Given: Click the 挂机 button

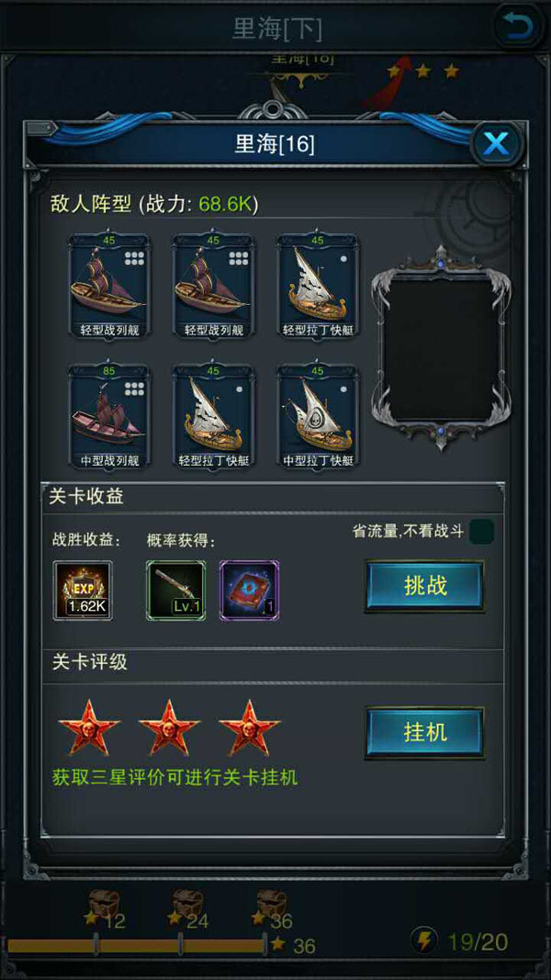Looking at the screenshot, I should (x=425, y=732).
